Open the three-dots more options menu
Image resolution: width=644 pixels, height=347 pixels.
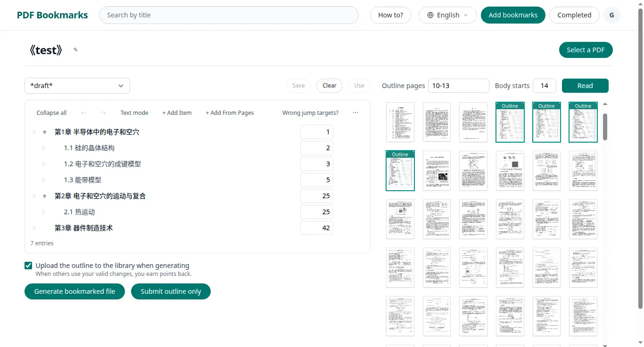[x=355, y=113]
